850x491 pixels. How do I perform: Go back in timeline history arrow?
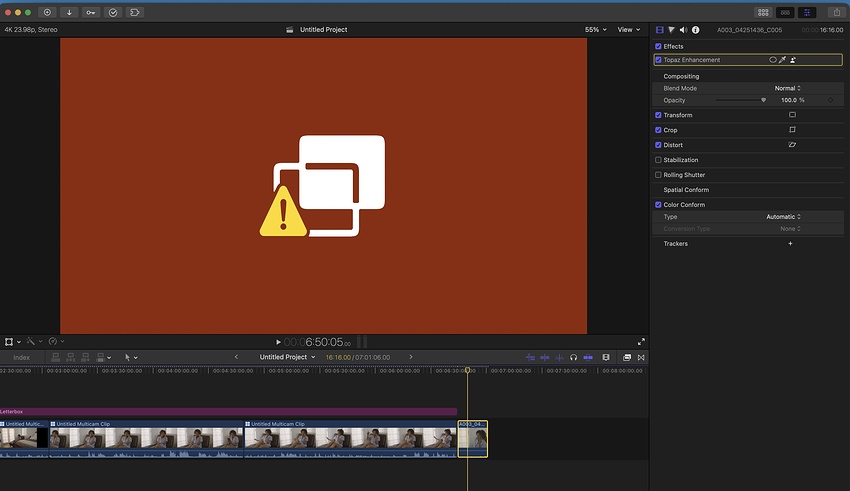click(x=236, y=357)
